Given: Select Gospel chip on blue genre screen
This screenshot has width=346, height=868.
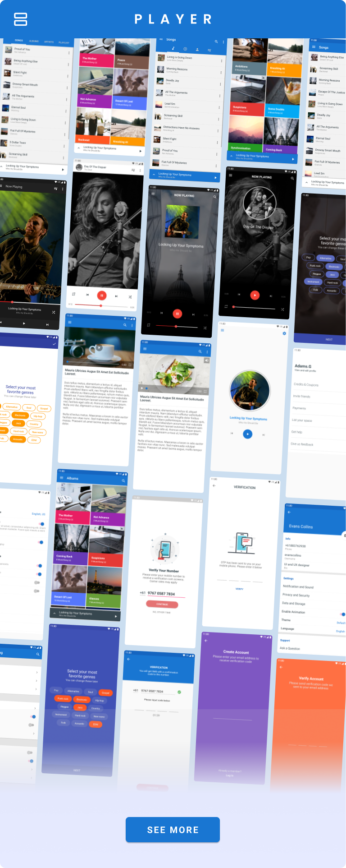Looking at the screenshot, I should tap(105, 693).
